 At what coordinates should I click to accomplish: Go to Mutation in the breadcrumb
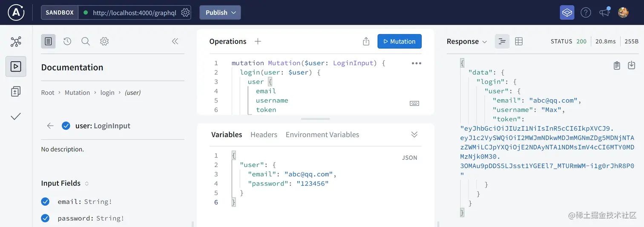click(x=77, y=92)
